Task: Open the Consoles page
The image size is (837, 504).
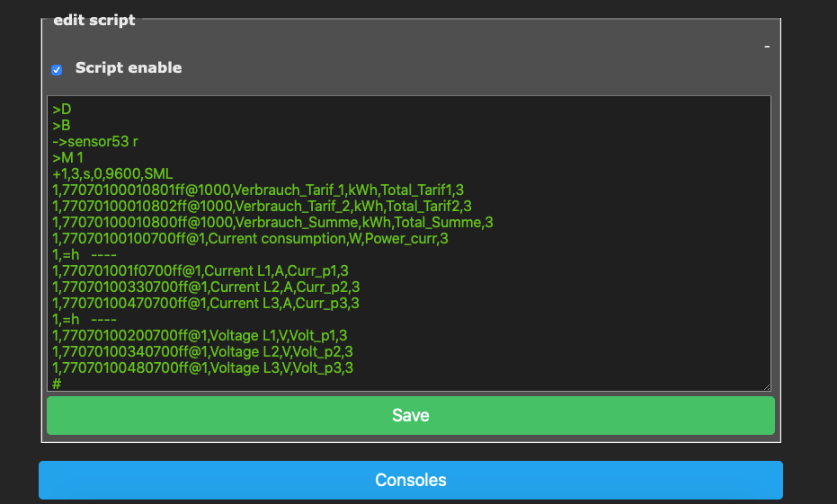Action: coord(411,480)
